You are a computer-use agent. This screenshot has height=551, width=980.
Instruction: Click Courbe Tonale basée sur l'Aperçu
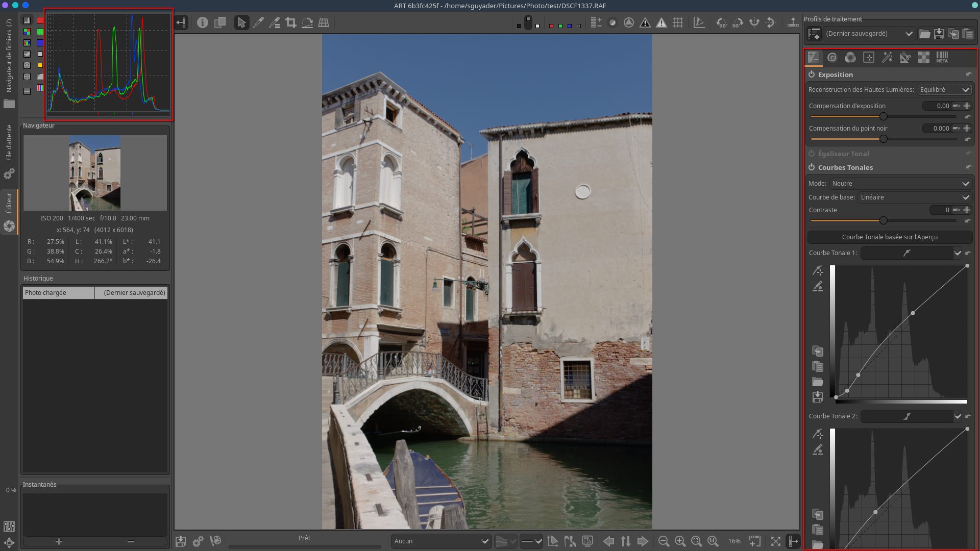click(890, 237)
